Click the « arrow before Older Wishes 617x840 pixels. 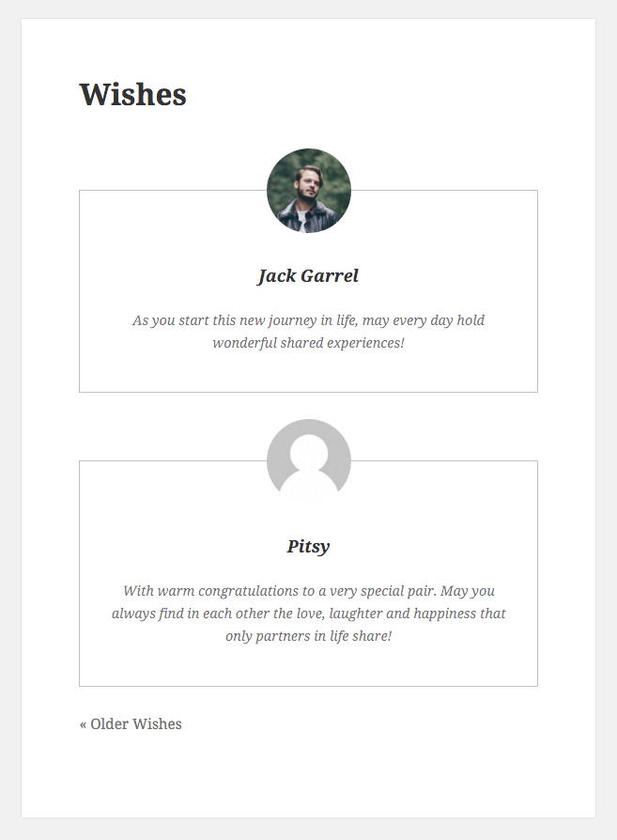click(x=83, y=724)
